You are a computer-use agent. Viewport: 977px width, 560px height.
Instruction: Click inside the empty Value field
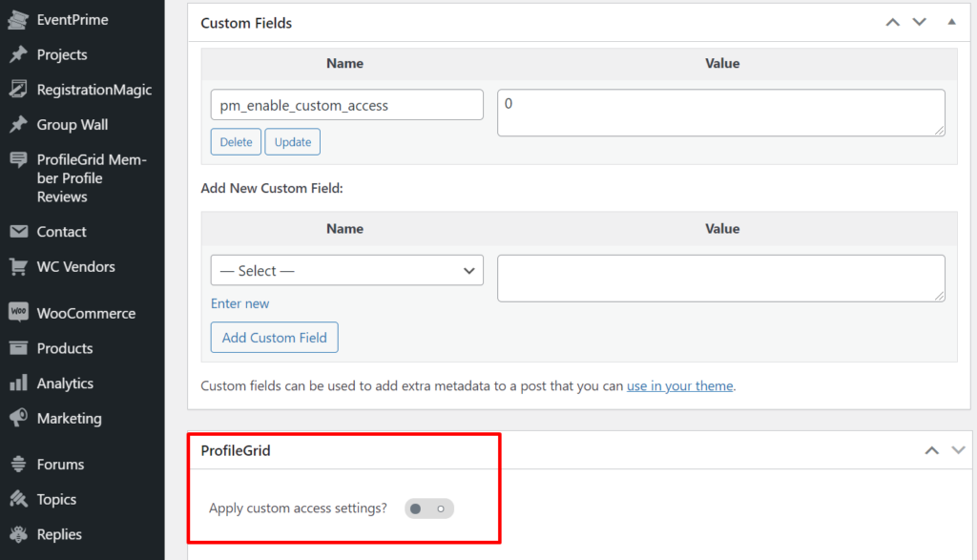(721, 278)
